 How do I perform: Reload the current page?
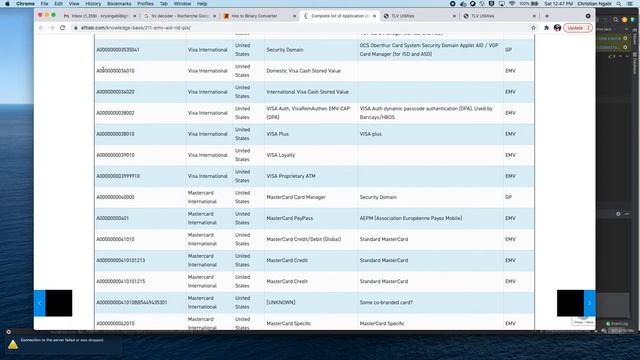tap(62, 28)
